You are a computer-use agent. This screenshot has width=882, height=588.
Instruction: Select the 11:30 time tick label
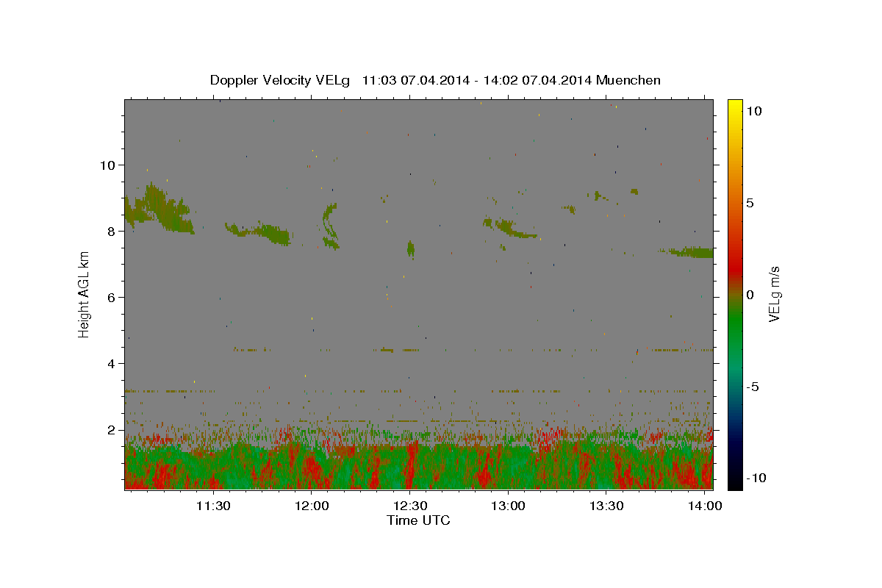click(213, 506)
